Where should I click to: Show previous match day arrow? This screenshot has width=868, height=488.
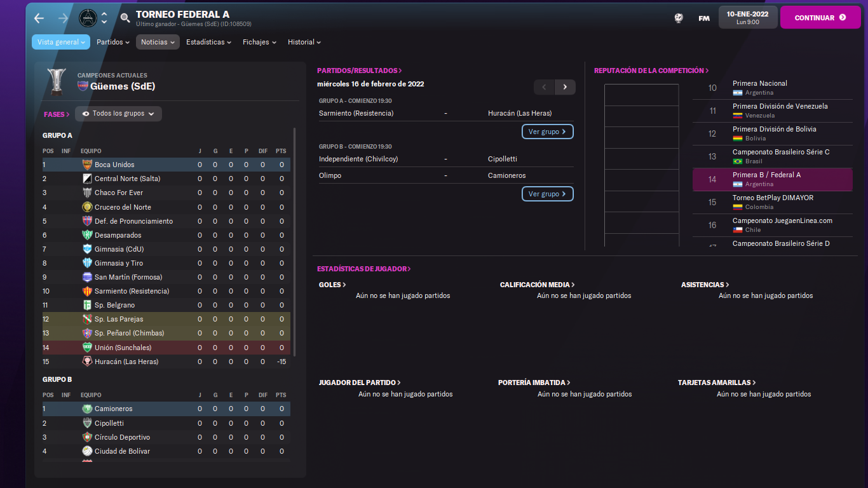(545, 87)
